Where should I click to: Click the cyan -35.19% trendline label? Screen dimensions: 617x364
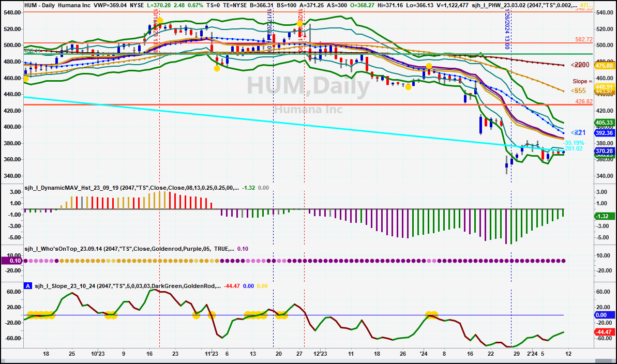574,143
